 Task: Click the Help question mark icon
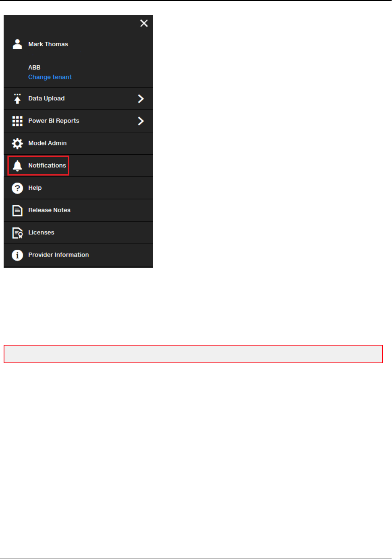(17, 188)
